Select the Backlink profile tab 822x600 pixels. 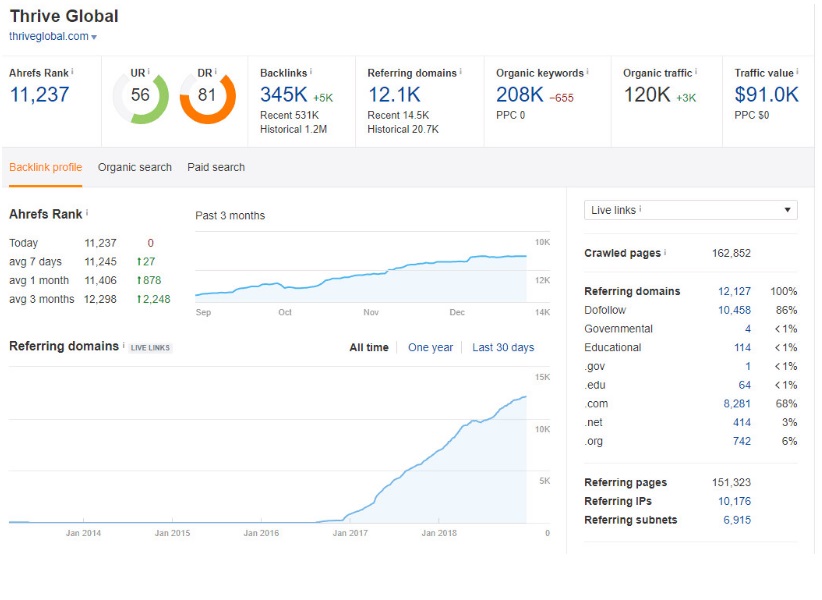click(46, 167)
